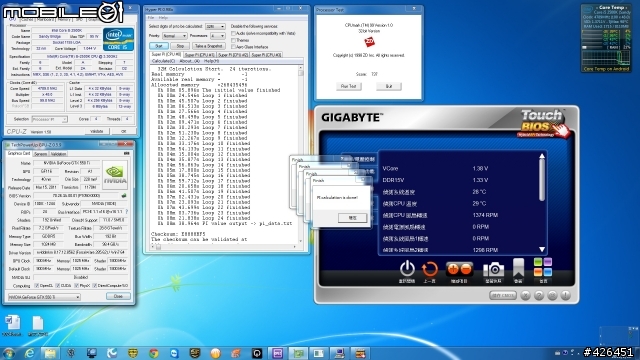Viewport: 640px width, 360px height.
Task: Switch to the Super PI CPU #3 tab
Action: 266,55
